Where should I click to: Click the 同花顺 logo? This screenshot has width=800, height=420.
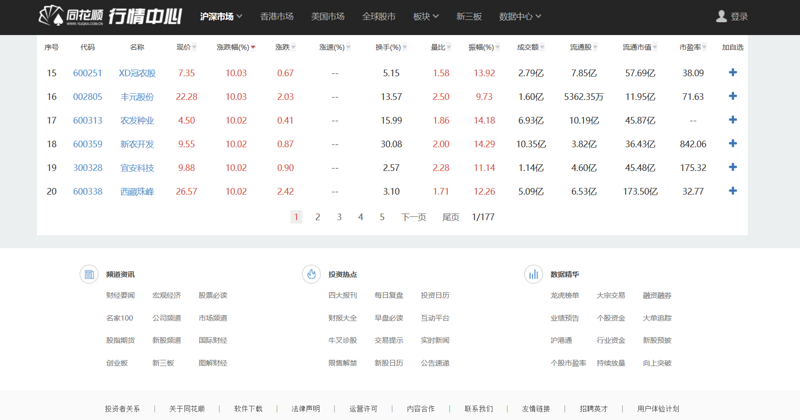click(x=71, y=16)
